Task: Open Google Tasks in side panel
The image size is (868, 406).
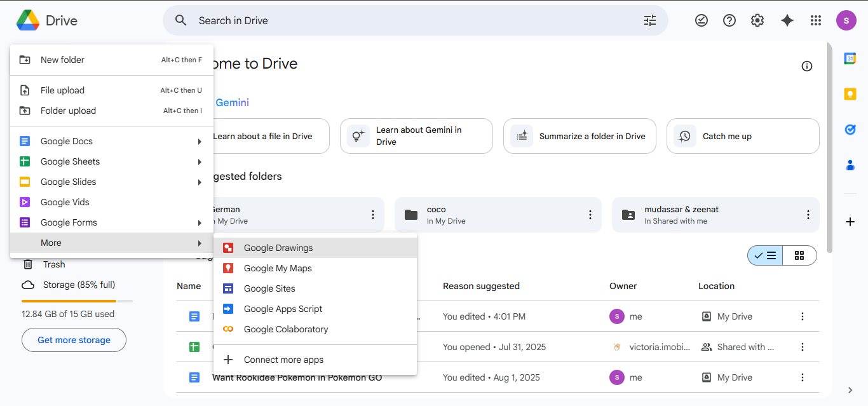Action: [x=850, y=130]
